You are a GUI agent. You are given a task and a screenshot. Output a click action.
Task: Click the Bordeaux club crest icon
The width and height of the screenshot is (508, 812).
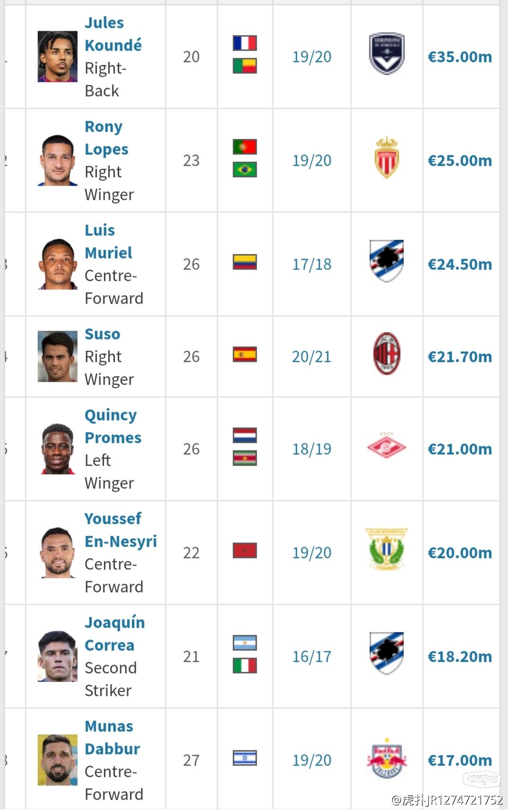(x=387, y=54)
